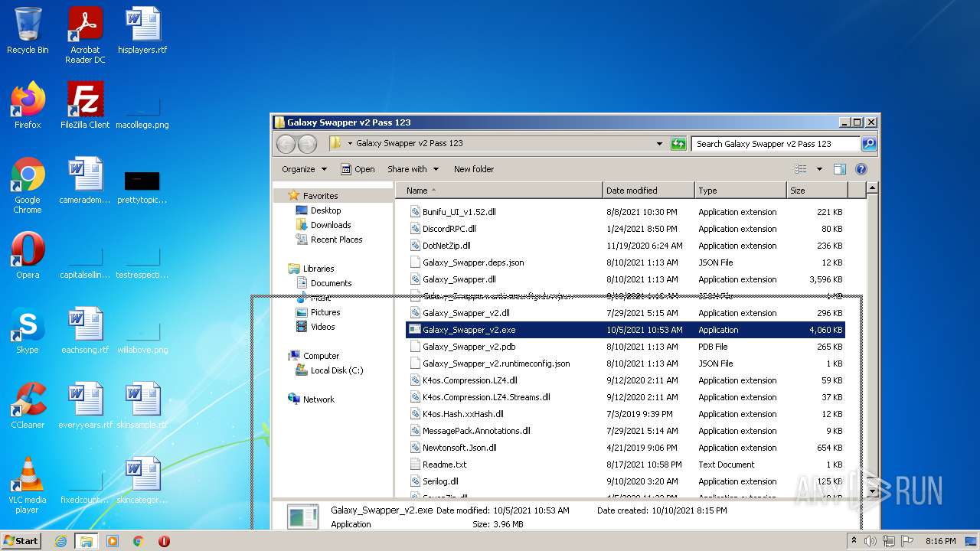Open the Recycle Bin desktop icon
The height and width of the screenshot is (551, 980).
point(28,31)
